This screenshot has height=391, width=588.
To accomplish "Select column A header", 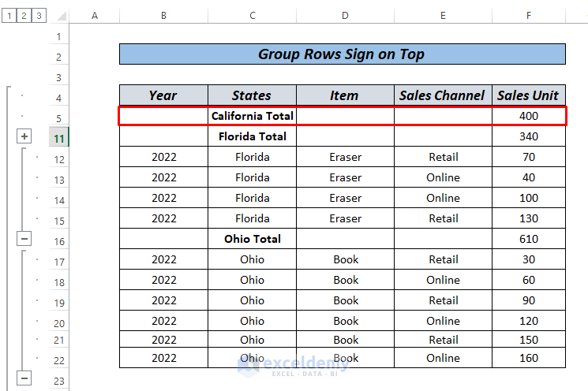I will tap(95, 16).
